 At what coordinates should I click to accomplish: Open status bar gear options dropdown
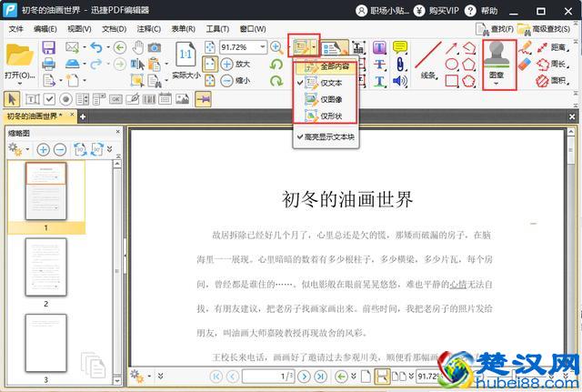point(149,377)
